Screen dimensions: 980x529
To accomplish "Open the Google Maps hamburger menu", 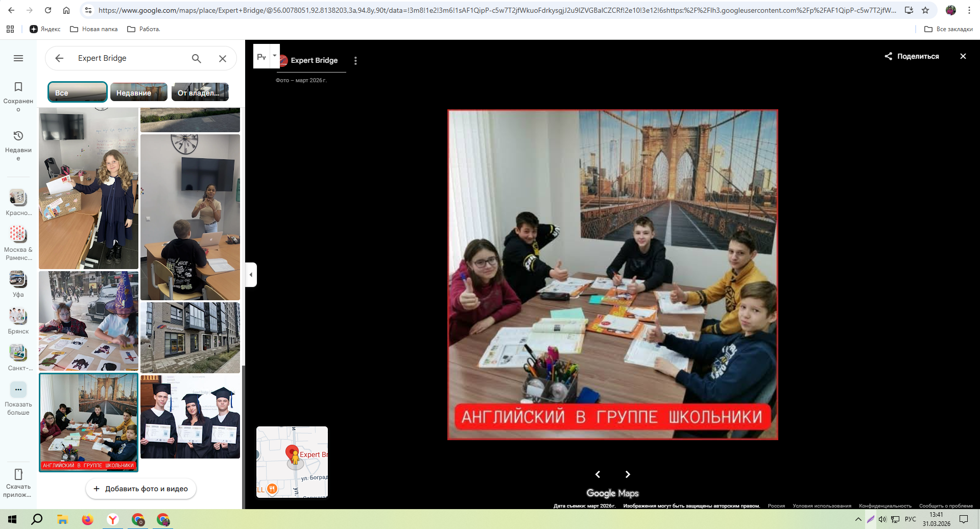I will pos(18,58).
